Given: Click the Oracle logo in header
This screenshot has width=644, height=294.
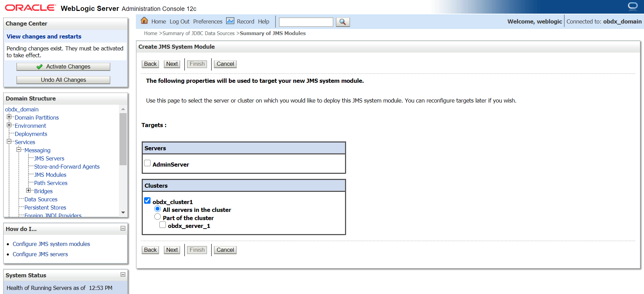Looking at the screenshot, I should coord(30,8).
